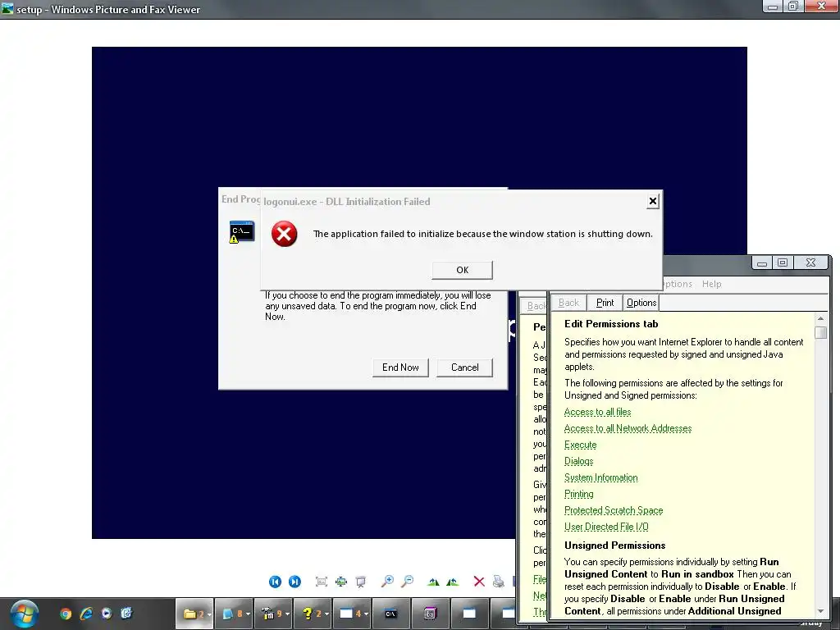Open the Protected Scratch Space link
The height and width of the screenshot is (630, 840).
[614, 510]
